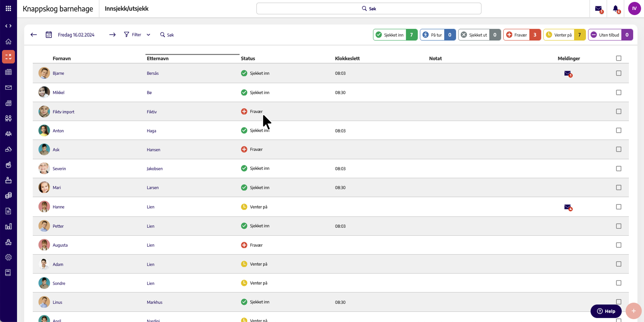Open the hand gesture sidebar icon
The image size is (644, 322).
(x=8, y=165)
